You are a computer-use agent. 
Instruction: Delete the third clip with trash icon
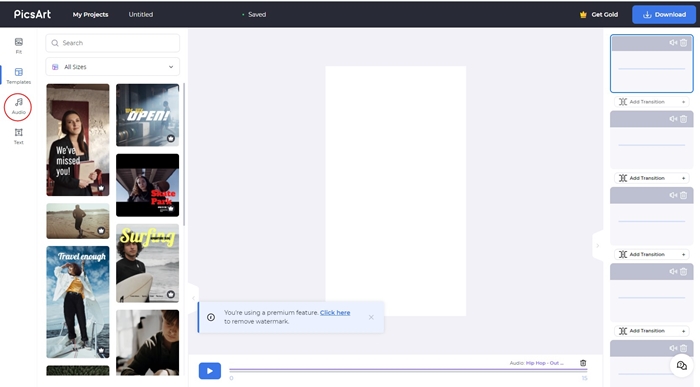pos(683,196)
